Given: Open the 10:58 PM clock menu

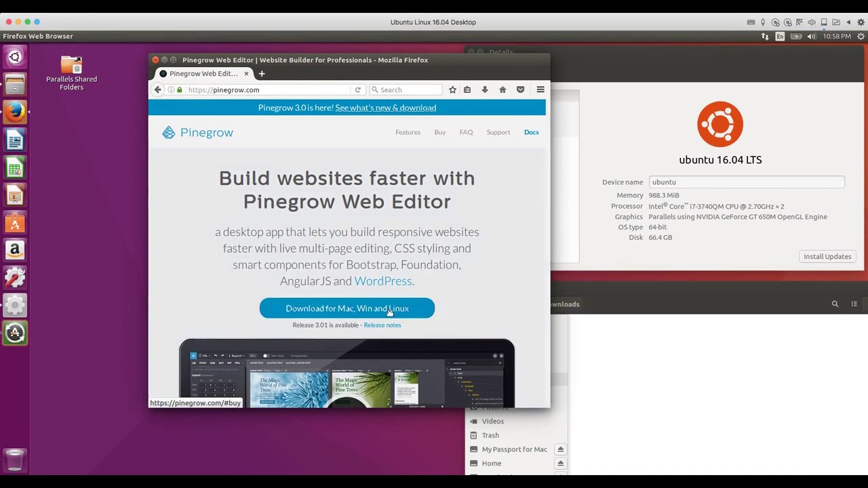Looking at the screenshot, I should click(x=836, y=36).
